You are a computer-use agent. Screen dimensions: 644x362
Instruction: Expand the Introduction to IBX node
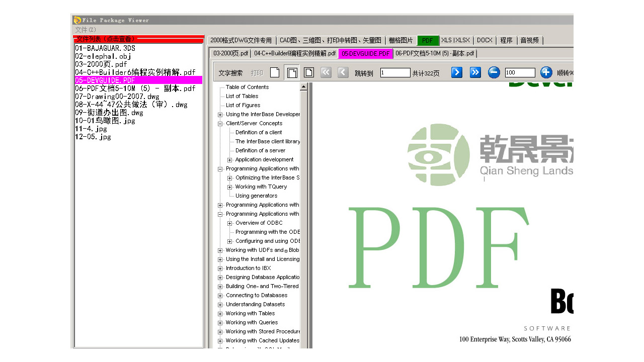(220, 268)
